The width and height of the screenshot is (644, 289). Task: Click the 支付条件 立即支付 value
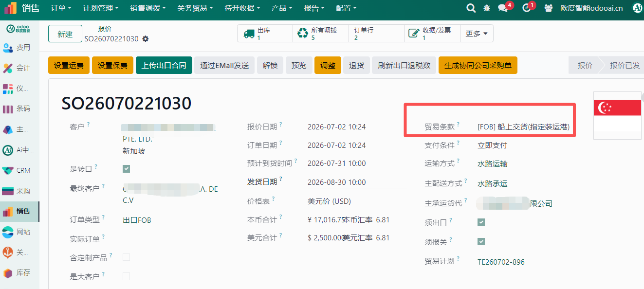pos(492,145)
